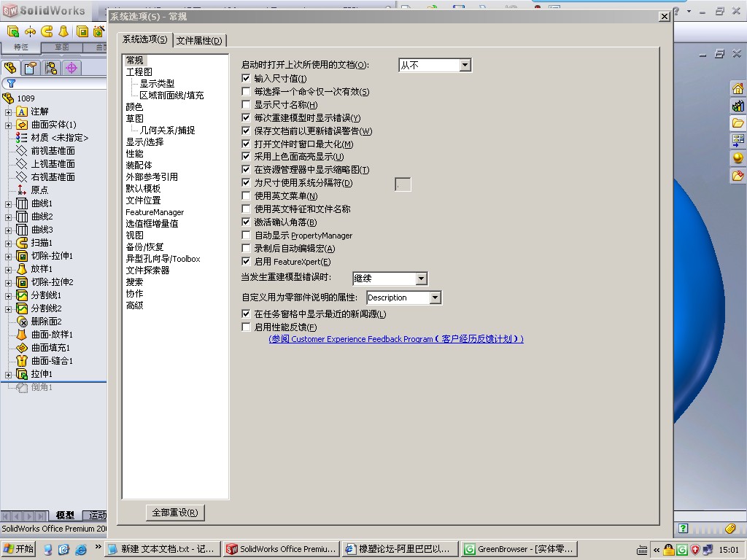Click the tag icon in the status bar
Viewport: 747px width, 560px height.
pos(731,528)
